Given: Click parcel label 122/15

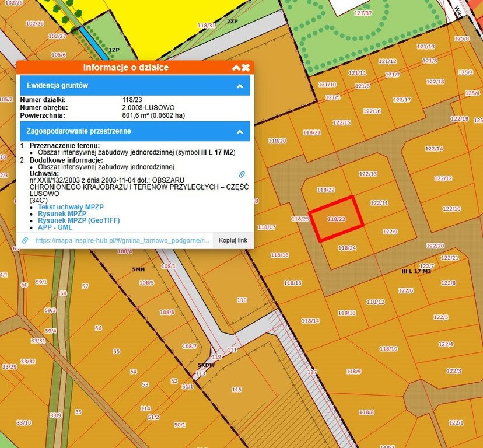Looking at the screenshot, I should click(342, 123).
